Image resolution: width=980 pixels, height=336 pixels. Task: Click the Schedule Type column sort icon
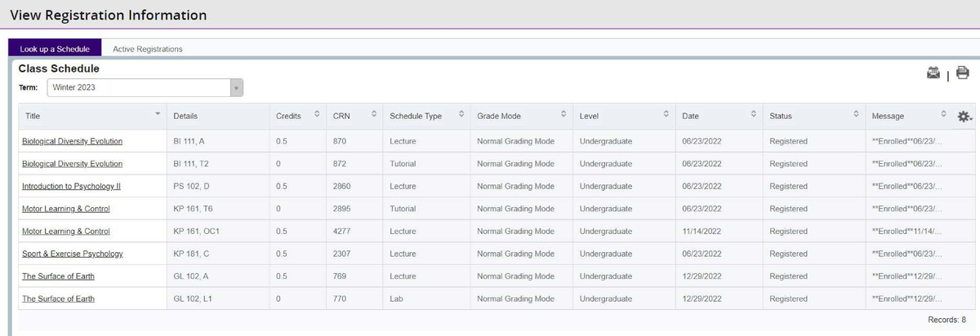[461, 115]
